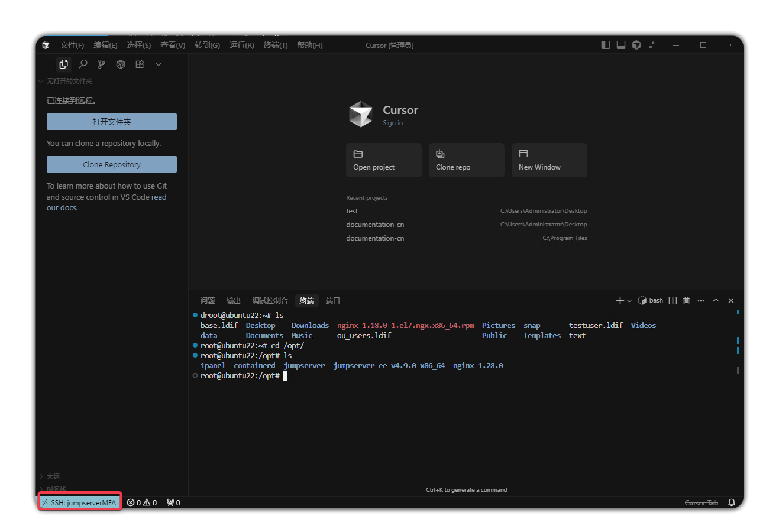This screenshot has height=532, width=779.
Task: Open the Search view in sidebar
Action: (x=83, y=64)
